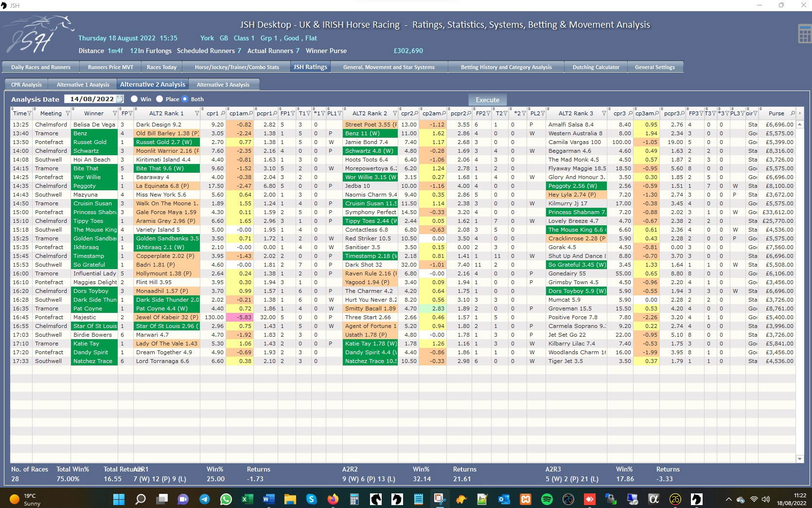This screenshot has width=812, height=508.
Task: Select the Russet Gold 2.7 (W) cell
Action: point(167,142)
